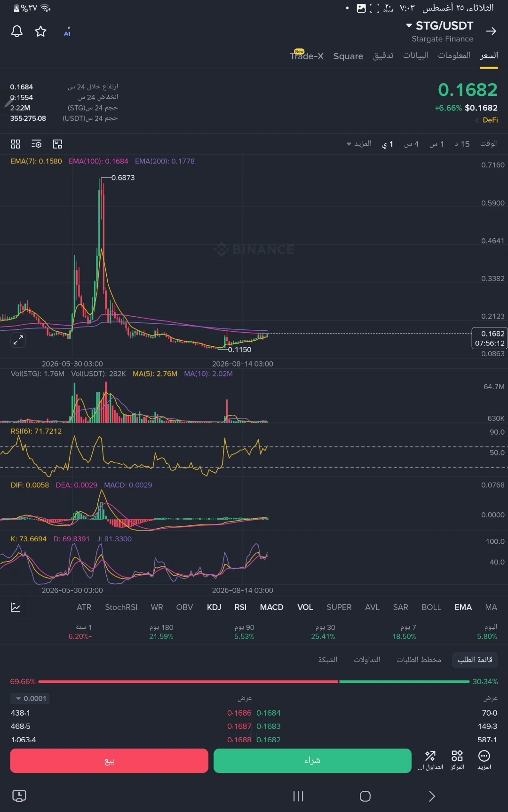Expand the المزيد timeframe dropdown
The width and height of the screenshot is (508, 812).
point(359,144)
